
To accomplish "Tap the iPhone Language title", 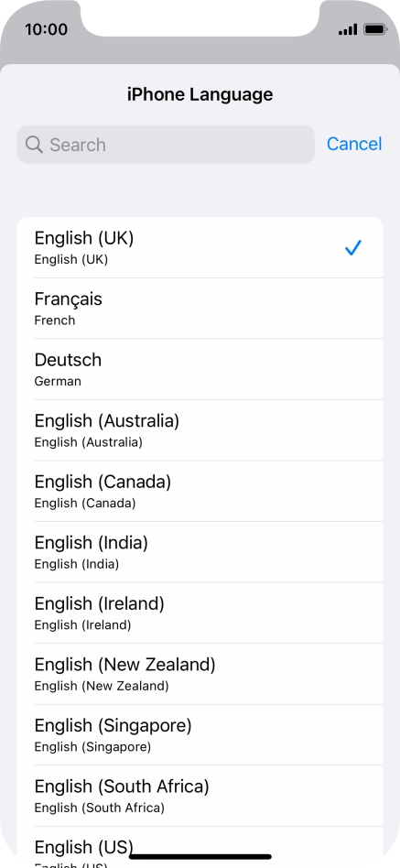I will pos(200,94).
